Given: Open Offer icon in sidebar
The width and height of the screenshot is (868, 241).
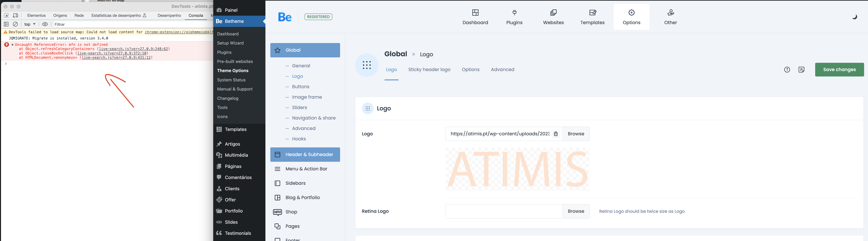Looking at the screenshot, I should click(x=219, y=200).
